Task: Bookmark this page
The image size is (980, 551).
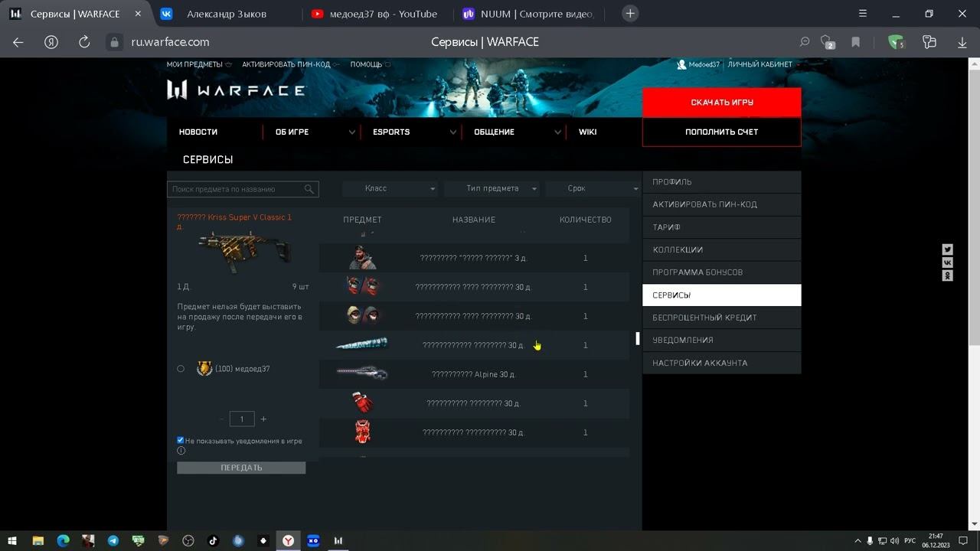Action: click(855, 42)
